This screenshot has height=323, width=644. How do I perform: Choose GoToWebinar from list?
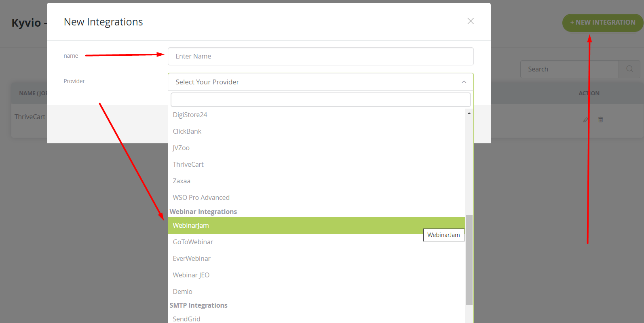pyautogui.click(x=317, y=242)
